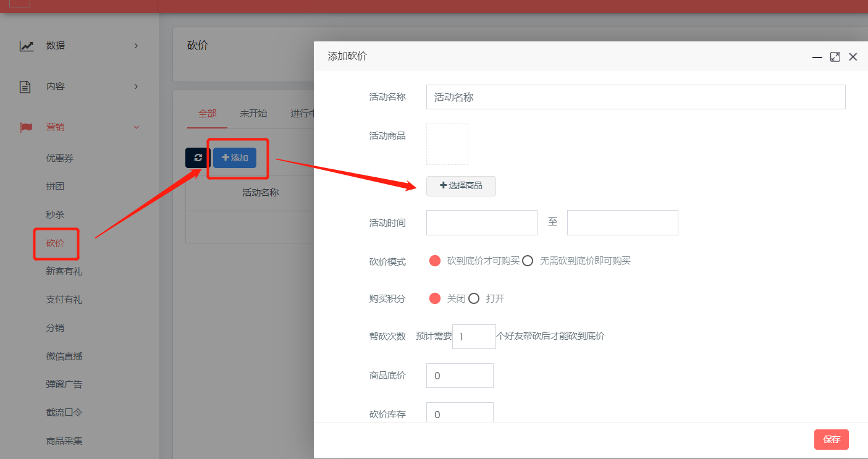
Task: Click the 活动时间 end date field
Action: [x=623, y=222]
